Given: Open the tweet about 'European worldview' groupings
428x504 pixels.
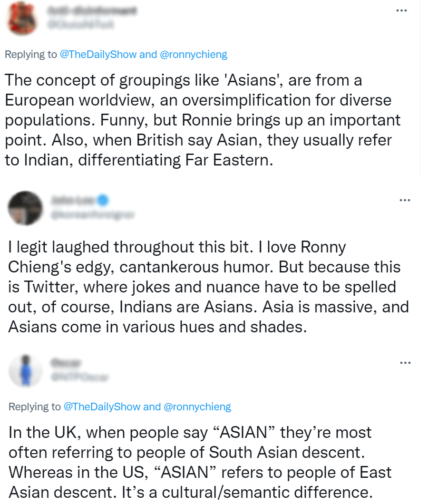Looking at the screenshot, I should [x=200, y=120].
